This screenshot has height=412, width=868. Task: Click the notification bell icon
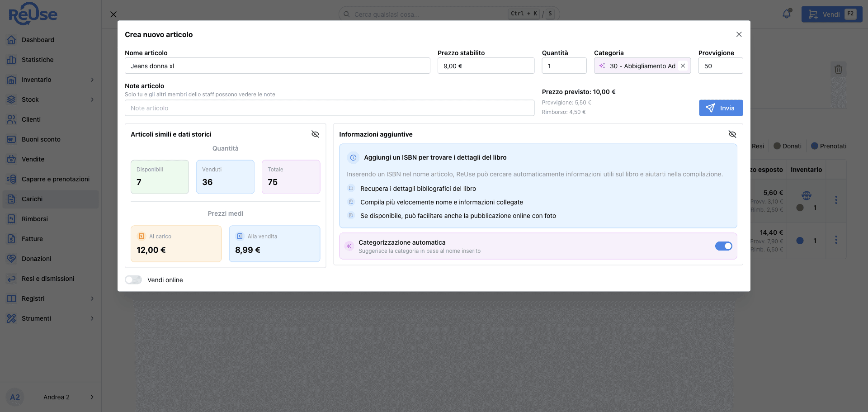coord(787,14)
